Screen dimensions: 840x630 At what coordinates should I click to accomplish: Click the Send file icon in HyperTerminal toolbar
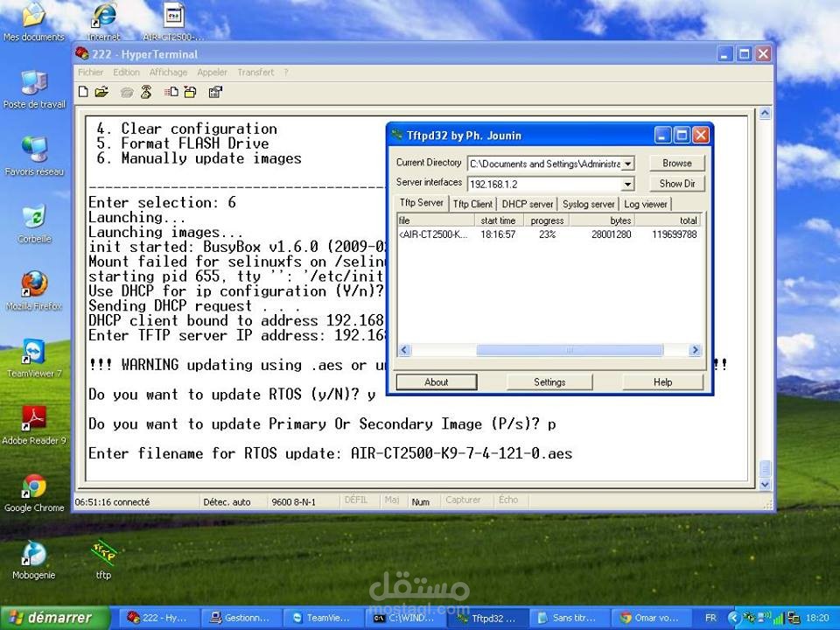(171, 92)
